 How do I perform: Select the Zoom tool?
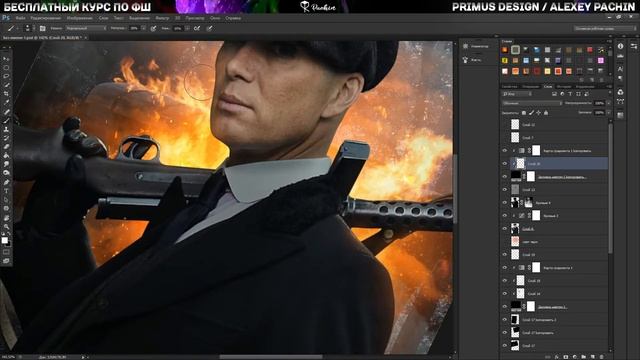(6, 227)
